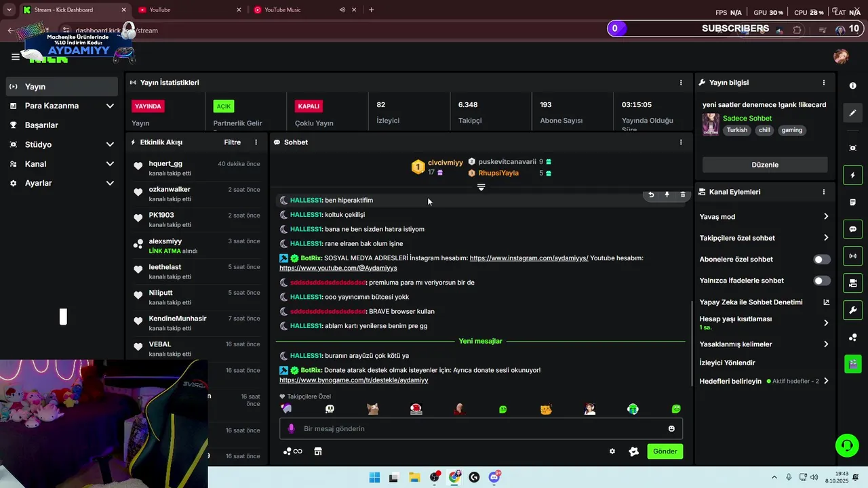Image resolution: width=868 pixels, height=488 pixels.
Task: Expand Kanal sidebar section
Action: coord(110,164)
